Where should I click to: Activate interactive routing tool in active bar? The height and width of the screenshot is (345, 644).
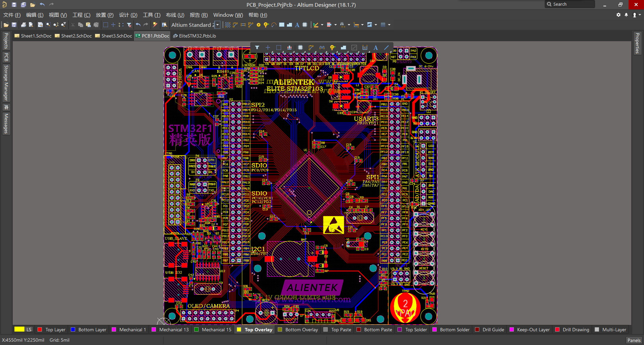point(311,48)
